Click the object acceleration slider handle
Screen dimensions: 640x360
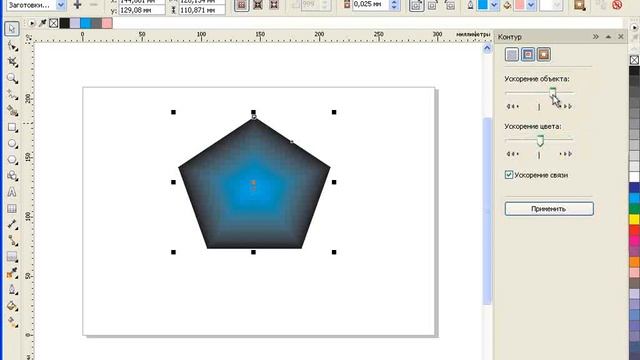tap(553, 93)
